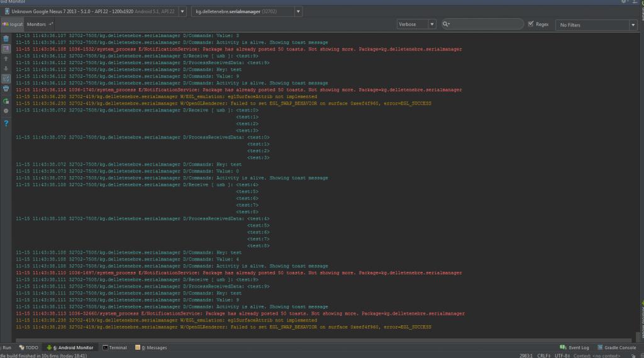
Task: Click the up arrow stack trace icon
Action: pyautogui.click(x=6, y=59)
